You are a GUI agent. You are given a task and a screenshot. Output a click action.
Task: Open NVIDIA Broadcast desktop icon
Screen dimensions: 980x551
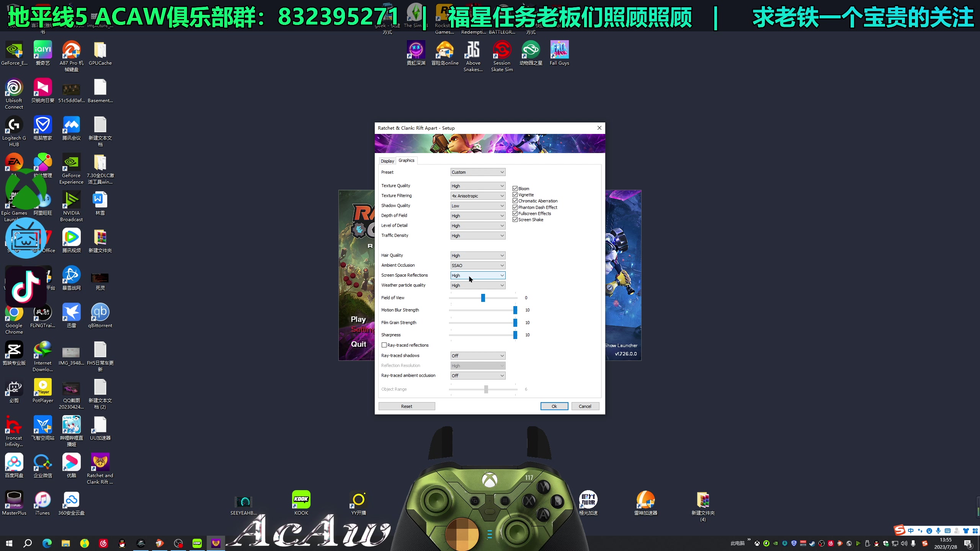[71, 206]
